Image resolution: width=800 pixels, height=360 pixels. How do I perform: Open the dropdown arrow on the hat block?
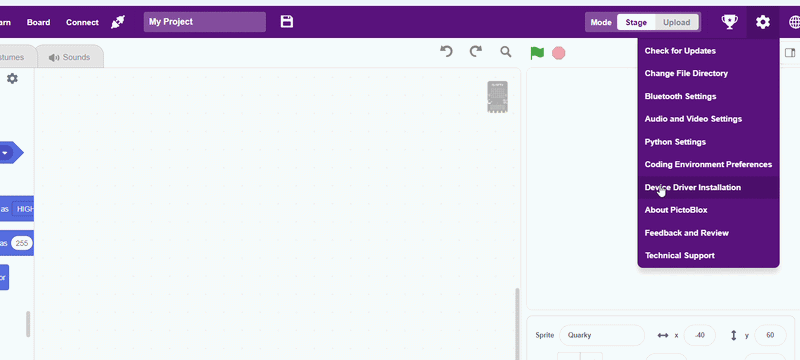(6, 152)
